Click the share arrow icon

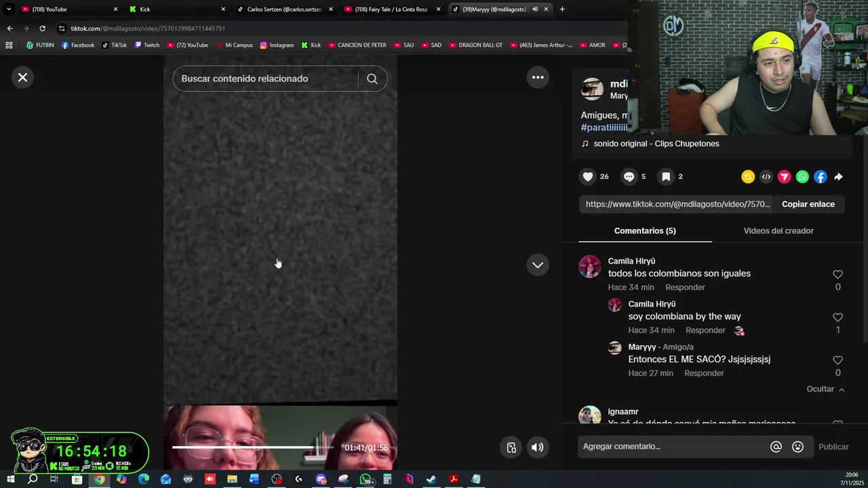[x=838, y=177]
